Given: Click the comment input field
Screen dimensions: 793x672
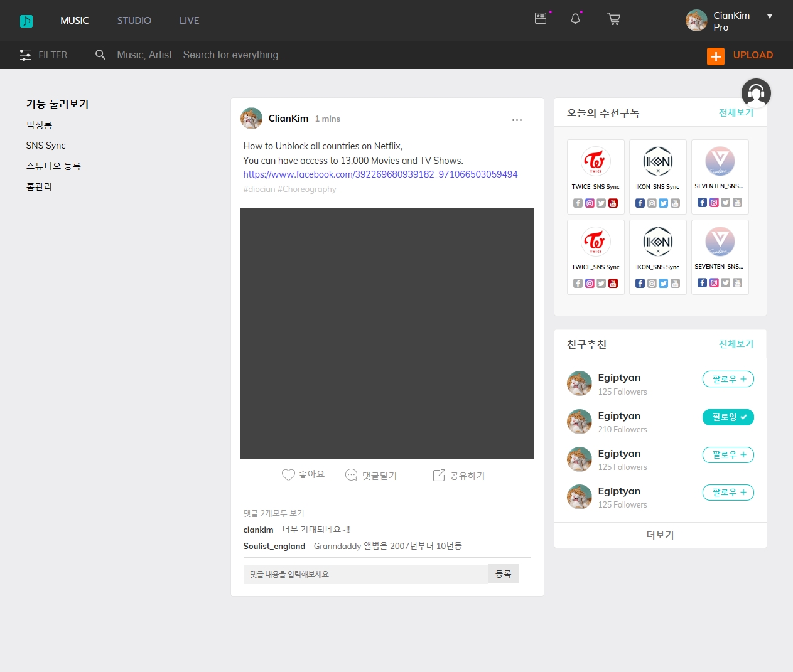Looking at the screenshot, I should pyautogui.click(x=365, y=574).
